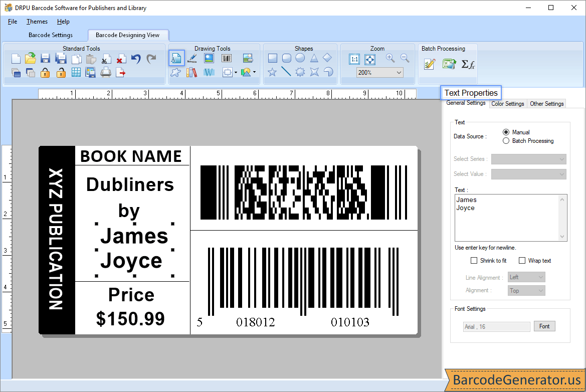
Task: Click the fit-to-window zoom icon
Action: pos(370,59)
